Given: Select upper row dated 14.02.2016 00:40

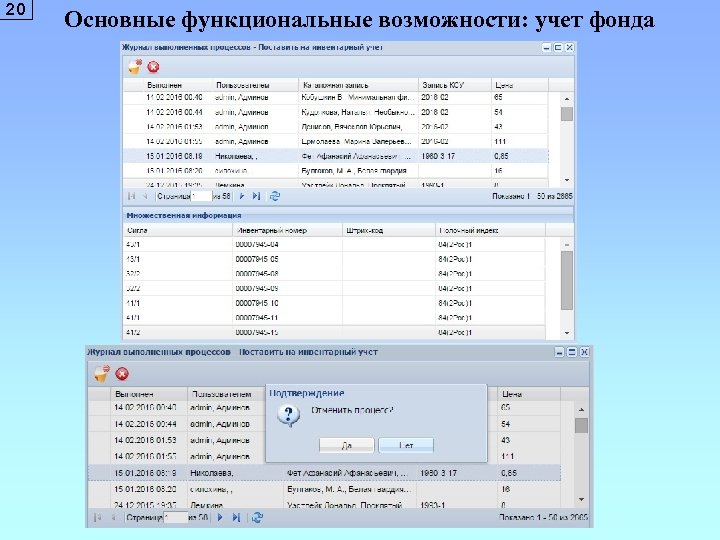Looking at the screenshot, I should [335, 97].
